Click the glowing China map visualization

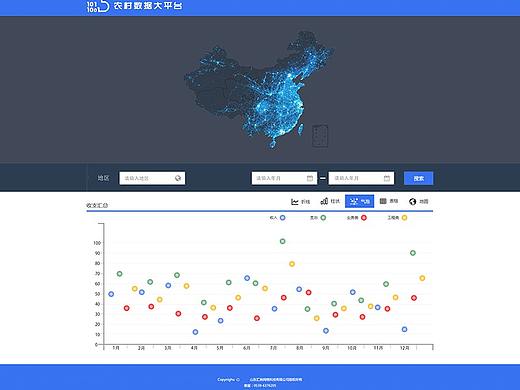tap(258, 90)
